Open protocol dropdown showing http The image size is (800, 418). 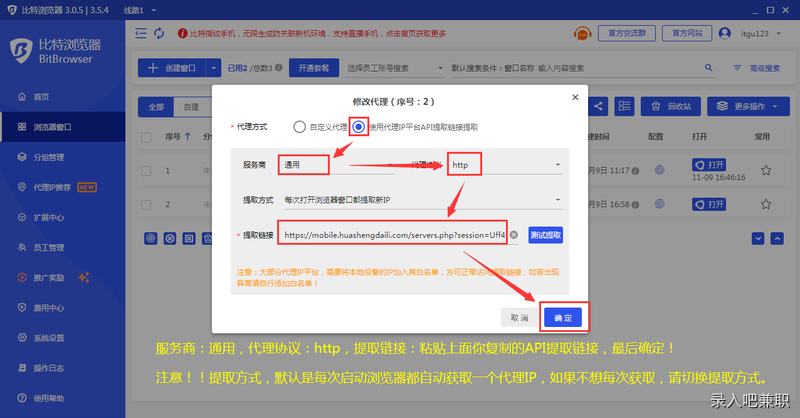coord(506,165)
